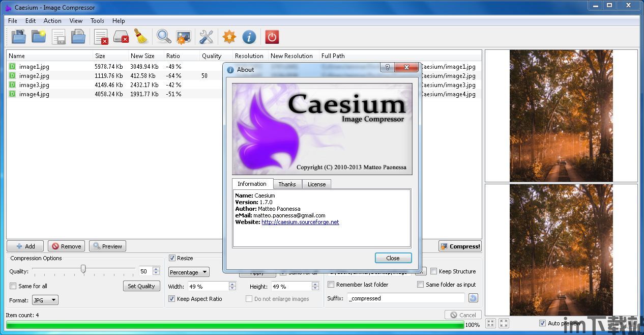Viewport: 644px width, 335px height.
Task: Click the green icon beside image4.jpg
Action: pos(12,94)
